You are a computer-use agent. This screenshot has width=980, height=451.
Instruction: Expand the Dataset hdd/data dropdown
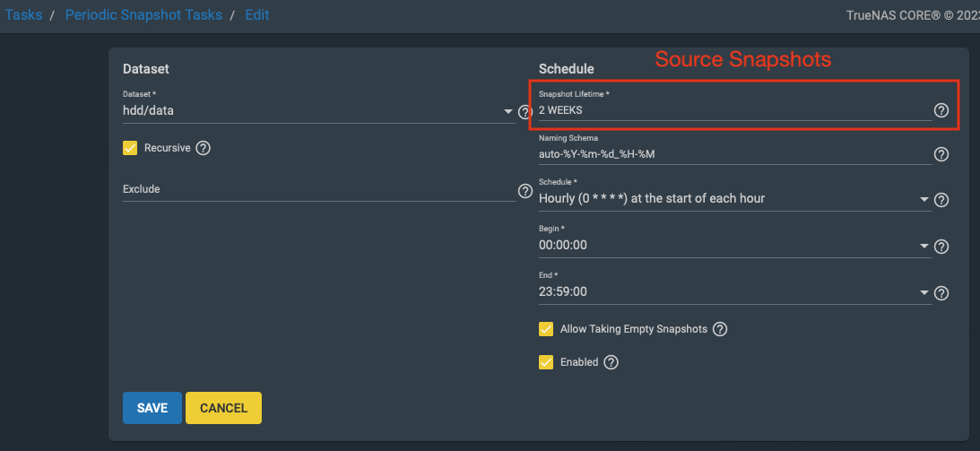pyautogui.click(x=508, y=112)
